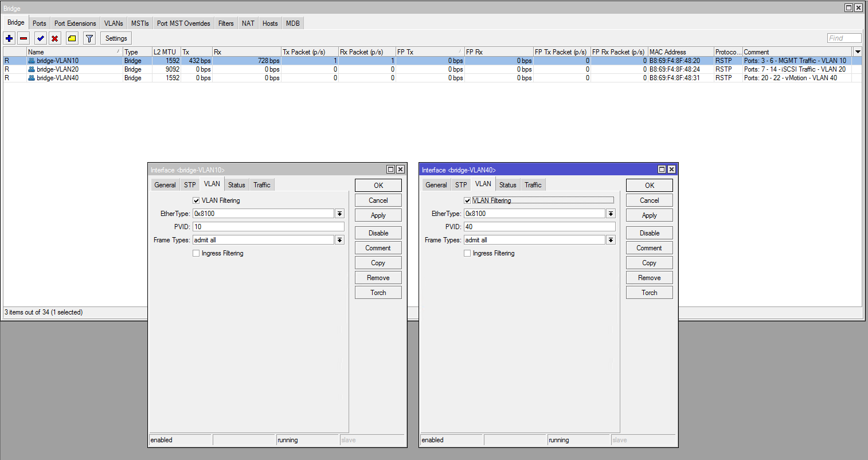Click the blue plus Add bridge icon

9,38
